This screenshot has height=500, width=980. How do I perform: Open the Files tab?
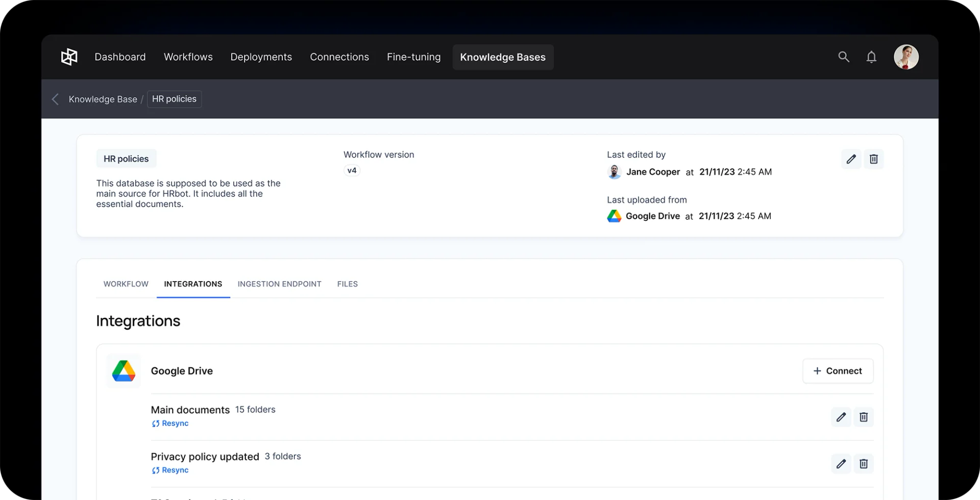347,284
